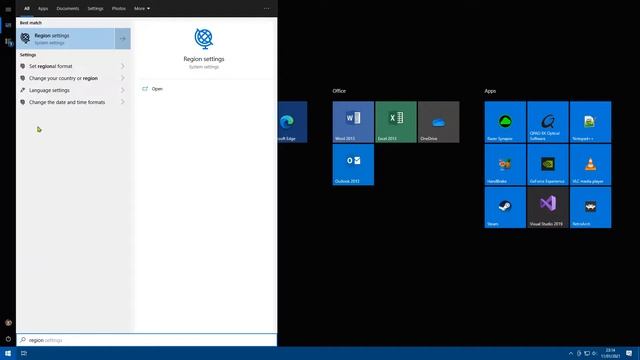Launch the HandBrake tile
Viewport: 640px width, 360px height.
click(505, 164)
